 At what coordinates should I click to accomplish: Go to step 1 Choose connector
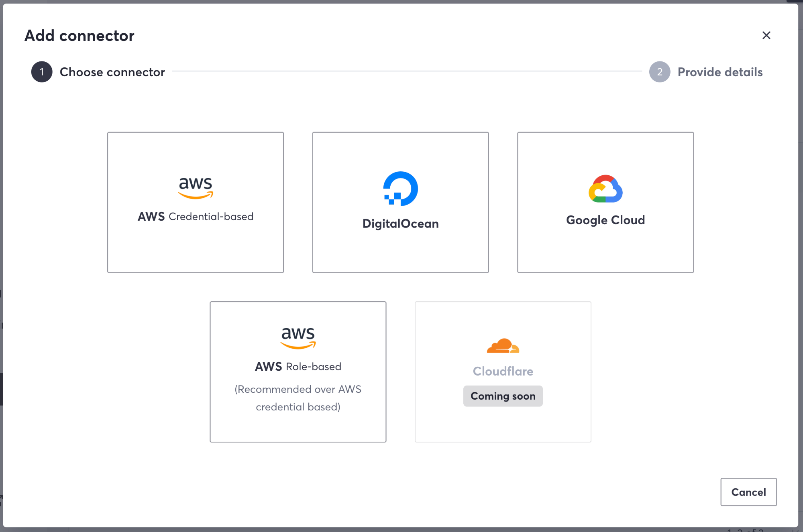point(98,72)
